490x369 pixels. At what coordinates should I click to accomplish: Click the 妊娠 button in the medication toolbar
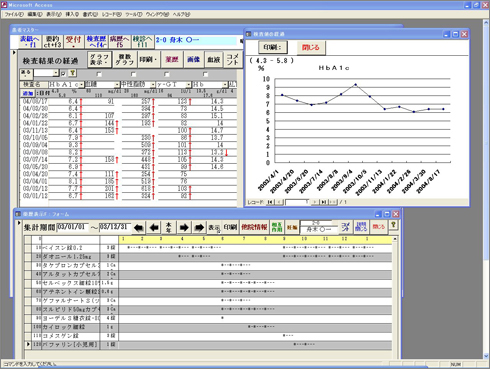click(x=292, y=227)
